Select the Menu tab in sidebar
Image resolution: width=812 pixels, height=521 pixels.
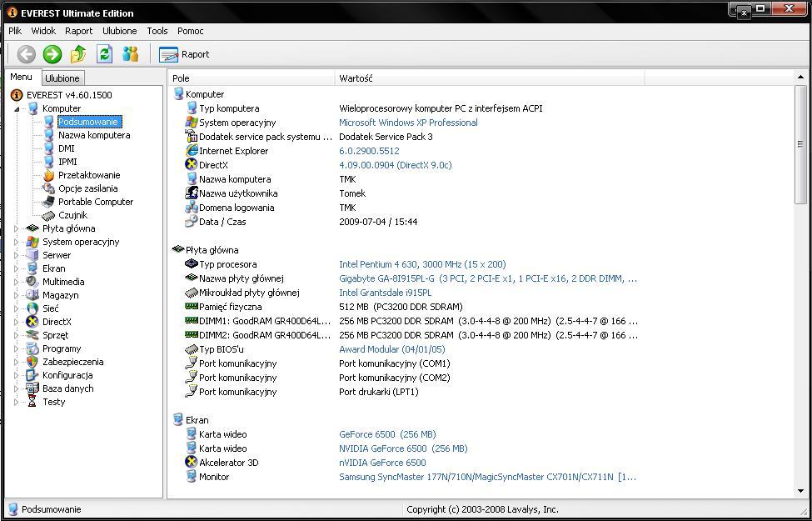pos(21,77)
